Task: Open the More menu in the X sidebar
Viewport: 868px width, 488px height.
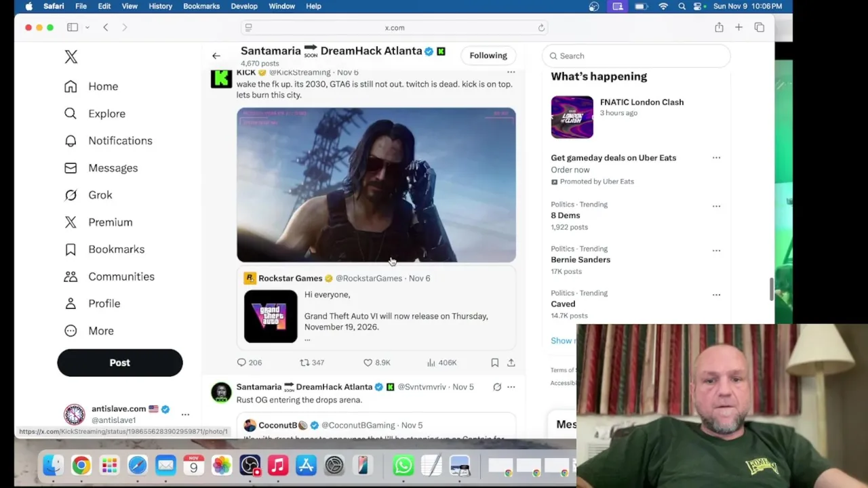Action: pos(89,330)
